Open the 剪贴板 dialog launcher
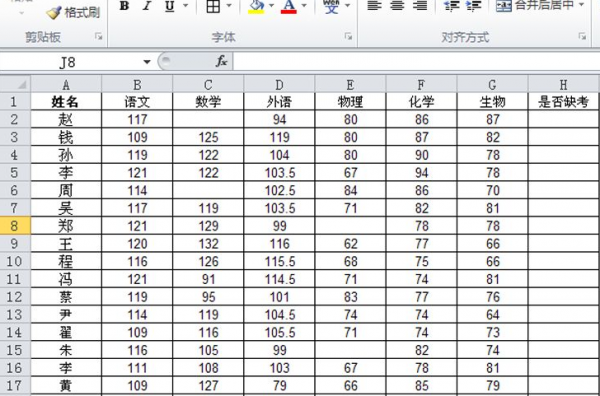Image resolution: width=600 pixels, height=396 pixels. coord(99,36)
